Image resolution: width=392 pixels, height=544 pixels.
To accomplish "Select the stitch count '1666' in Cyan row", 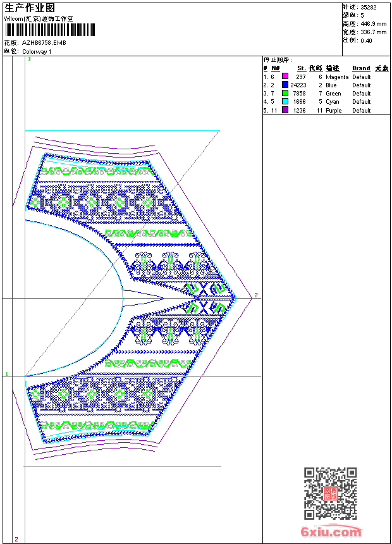I will coord(300,102).
